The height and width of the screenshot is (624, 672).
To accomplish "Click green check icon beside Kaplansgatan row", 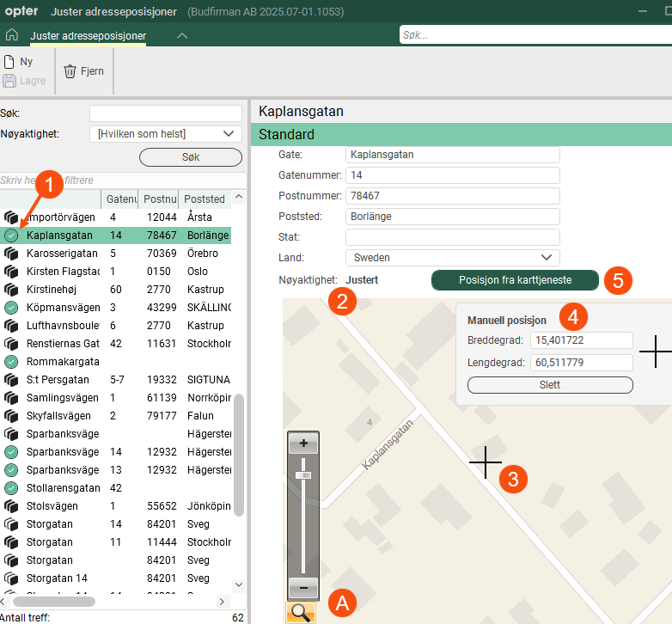I will (11, 236).
